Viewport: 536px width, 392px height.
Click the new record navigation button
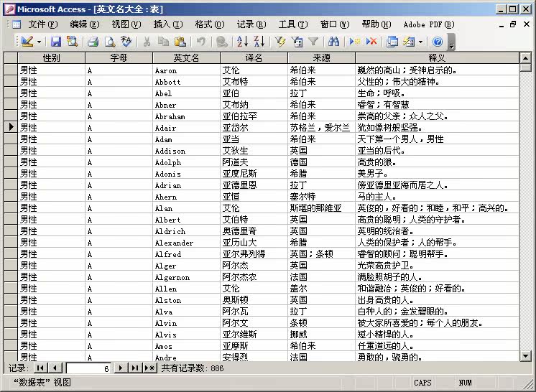pos(149,368)
